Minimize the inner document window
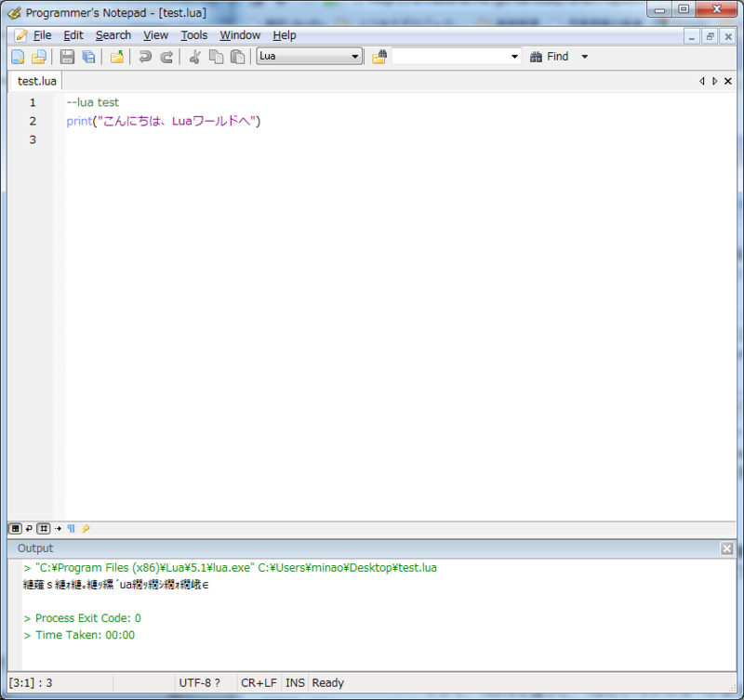 691,36
